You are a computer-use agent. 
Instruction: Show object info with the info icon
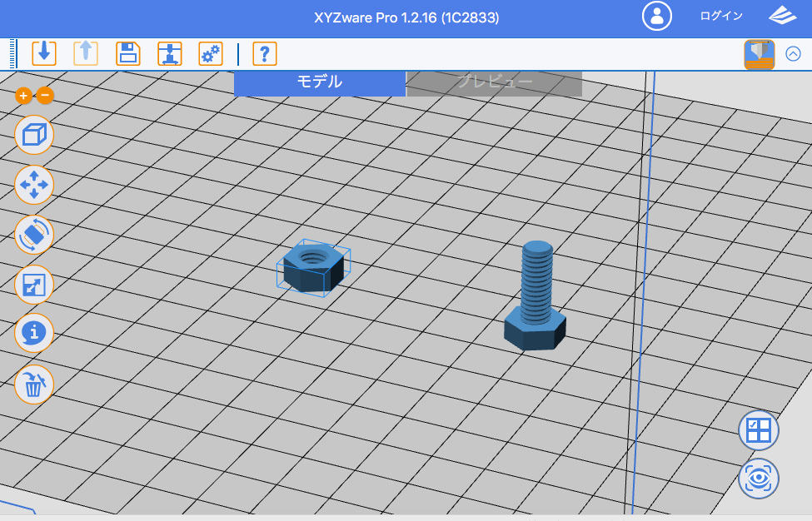click(x=34, y=333)
